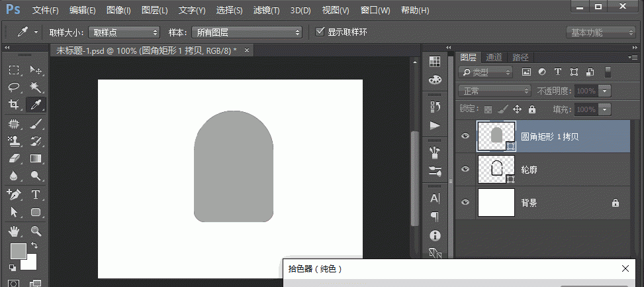Select the Rectangular Marquee tool
The image size is (644, 287).
click(14, 70)
